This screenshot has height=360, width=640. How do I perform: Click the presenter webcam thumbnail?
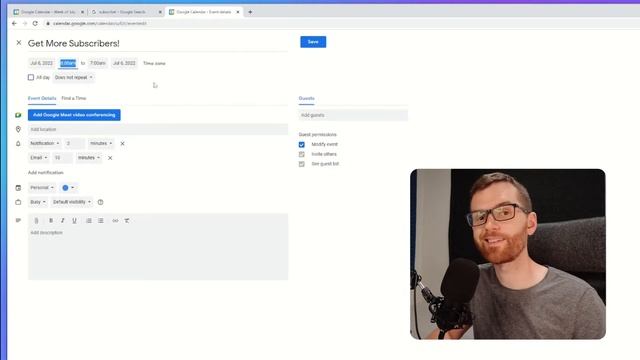508,254
